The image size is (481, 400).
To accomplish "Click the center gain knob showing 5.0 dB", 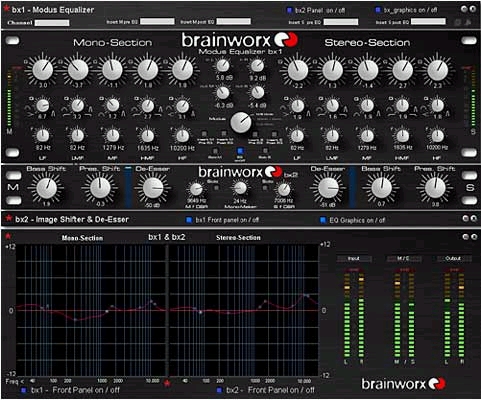I will click(x=223, y=66).
